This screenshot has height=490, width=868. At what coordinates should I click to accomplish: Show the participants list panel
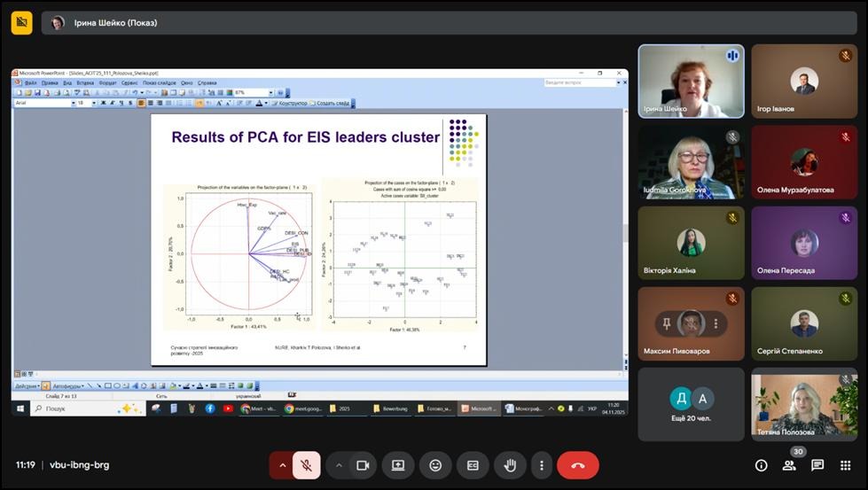click(789, 465)
